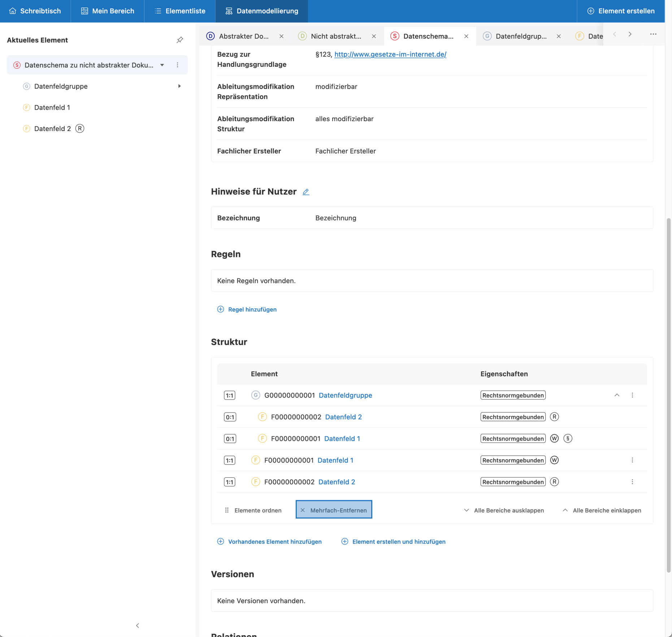
Task: Open dropdown arrow on Datenschema sidebar element
Action: (x=162, y=65)
